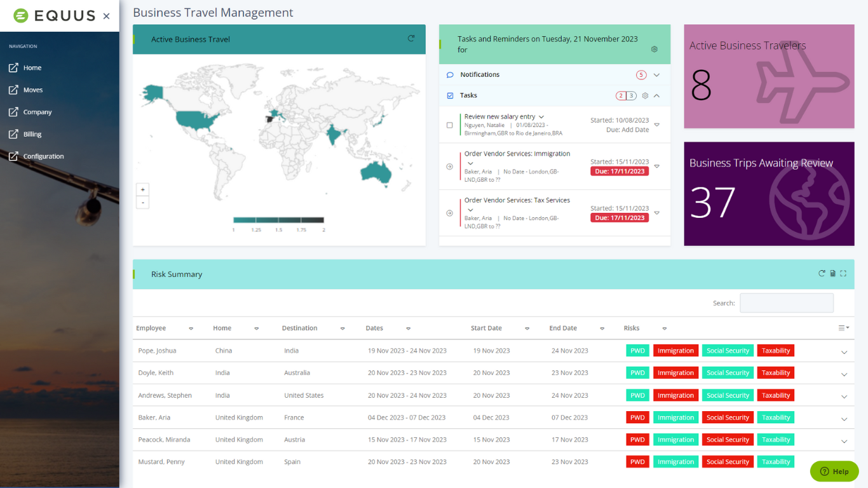Zoom out on the world map

coord(143,203)
